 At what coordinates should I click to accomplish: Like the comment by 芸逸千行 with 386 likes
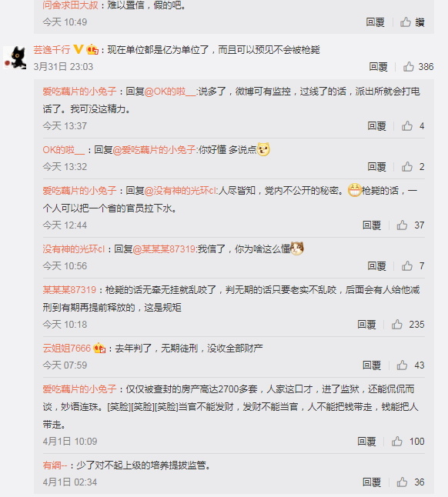(409, 67)
